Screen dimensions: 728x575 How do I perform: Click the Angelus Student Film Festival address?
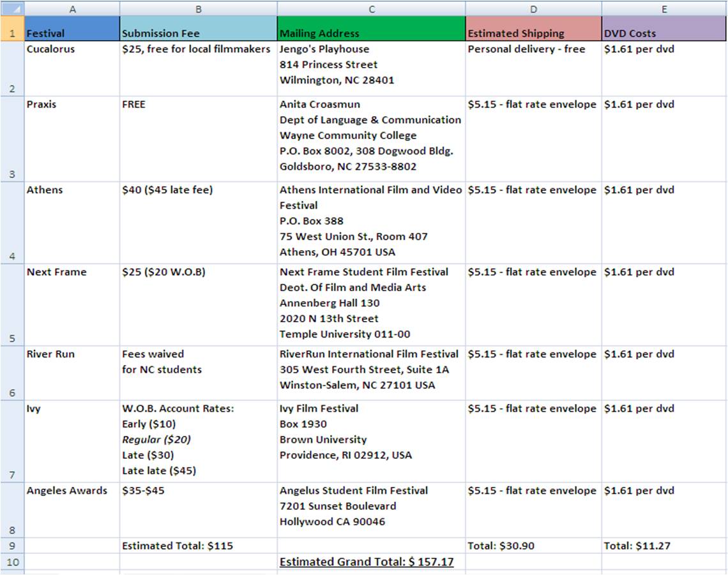372,510
